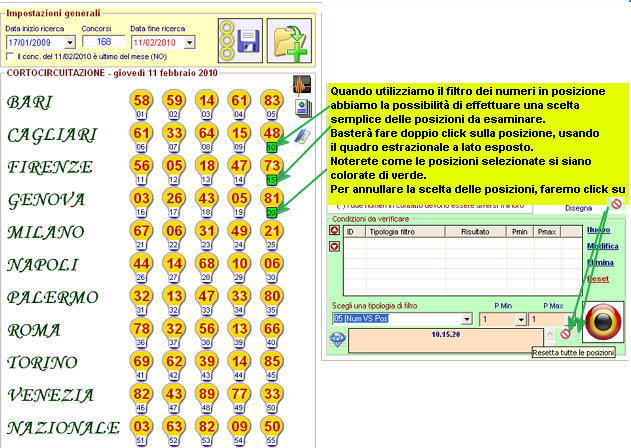Click the prohibition icon next to Disegna
The height and width of the screenshot is (448, 631).
click(x=616, y=203)
